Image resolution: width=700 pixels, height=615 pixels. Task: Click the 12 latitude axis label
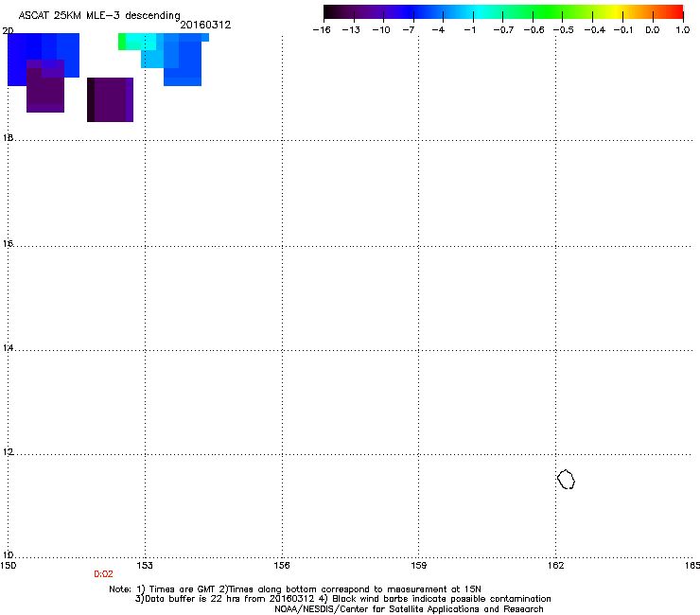pos(8,452)
